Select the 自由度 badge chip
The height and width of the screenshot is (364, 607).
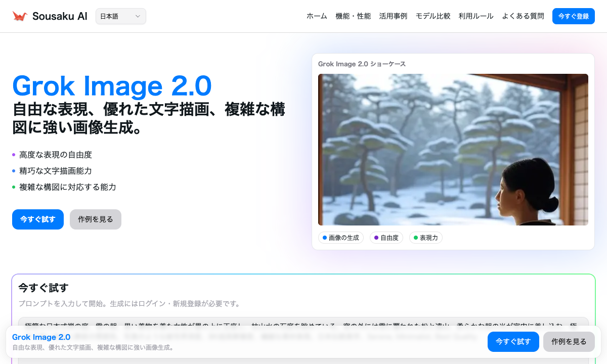(386, 237)
